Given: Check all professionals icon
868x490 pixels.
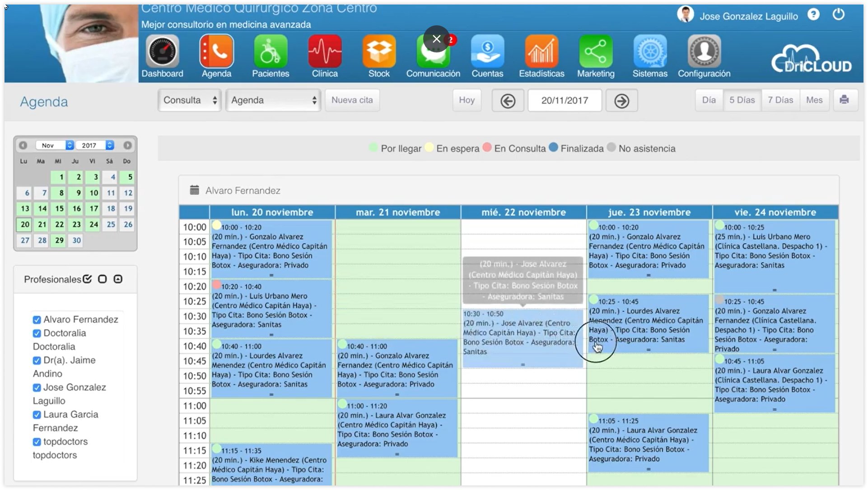Looking at the screenshot, I should 87,279.
